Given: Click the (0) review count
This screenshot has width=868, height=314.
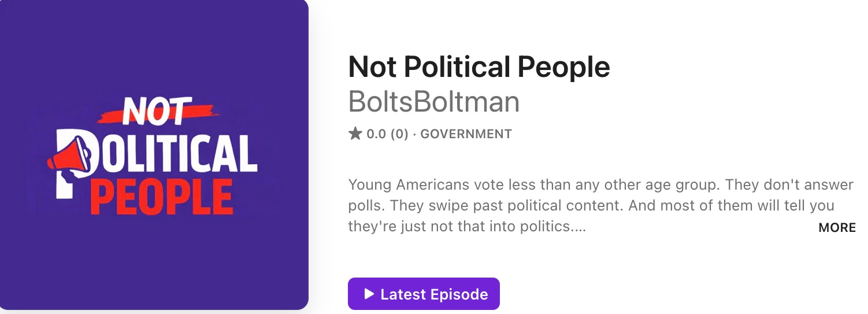Looking at the screenshot, I should (x=399, y=134).
